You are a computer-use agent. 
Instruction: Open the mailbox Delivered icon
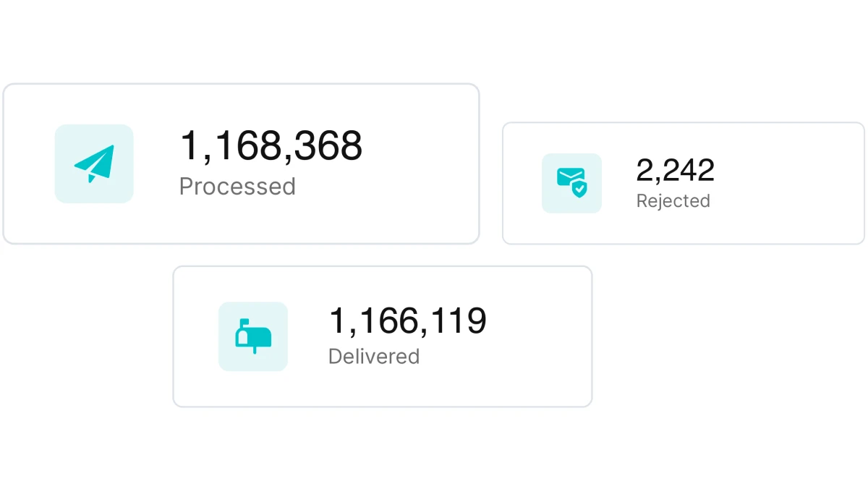pyautogui.click(x=253, y=336)
